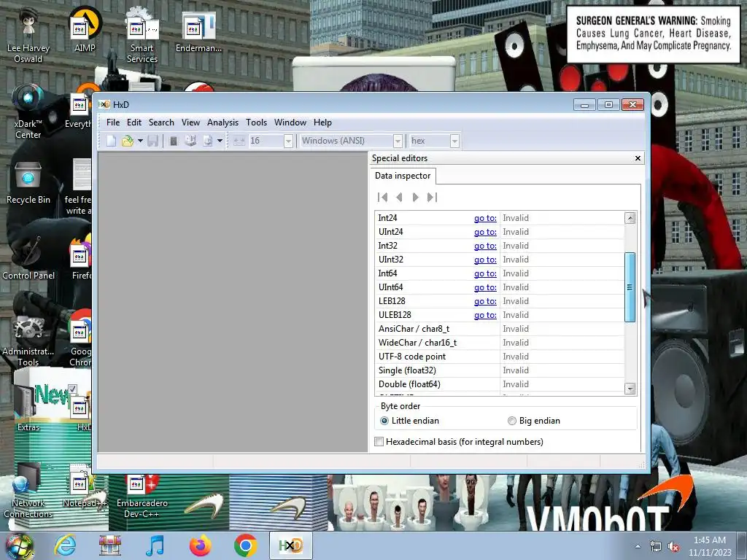This screenshot has width=747, height=560.
Task: Select the Smart Services desktop icon
Action: [142, 35]
